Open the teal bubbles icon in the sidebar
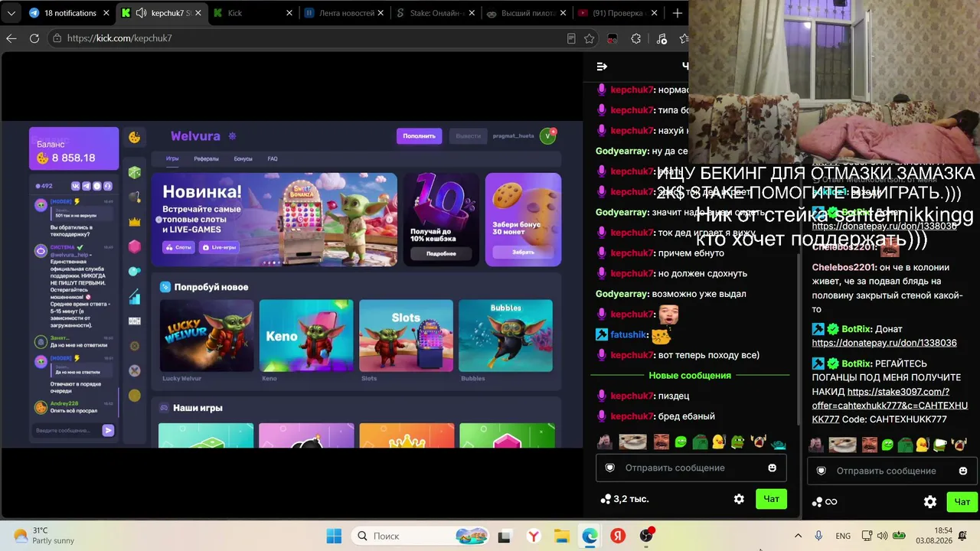This screenshot has height=551, width=980. (135, 271)
